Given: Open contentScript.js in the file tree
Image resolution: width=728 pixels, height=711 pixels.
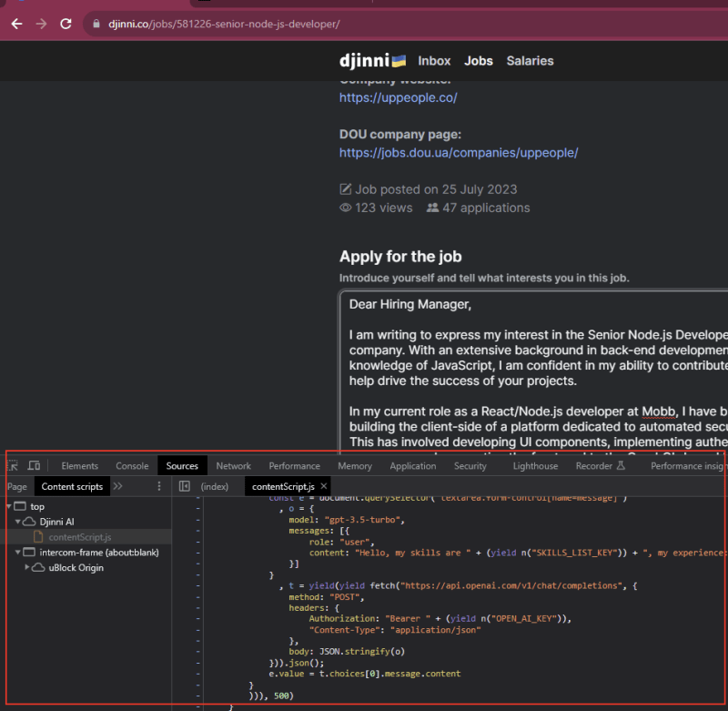Looking at the screenshot, I should click(79, 537).
